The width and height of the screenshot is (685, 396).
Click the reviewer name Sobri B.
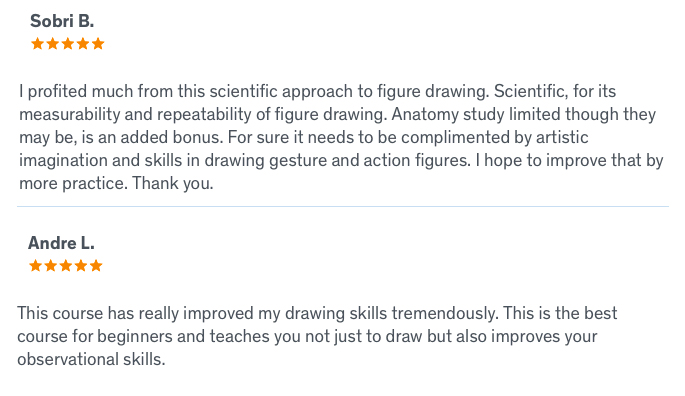click(x=62, y=21)
